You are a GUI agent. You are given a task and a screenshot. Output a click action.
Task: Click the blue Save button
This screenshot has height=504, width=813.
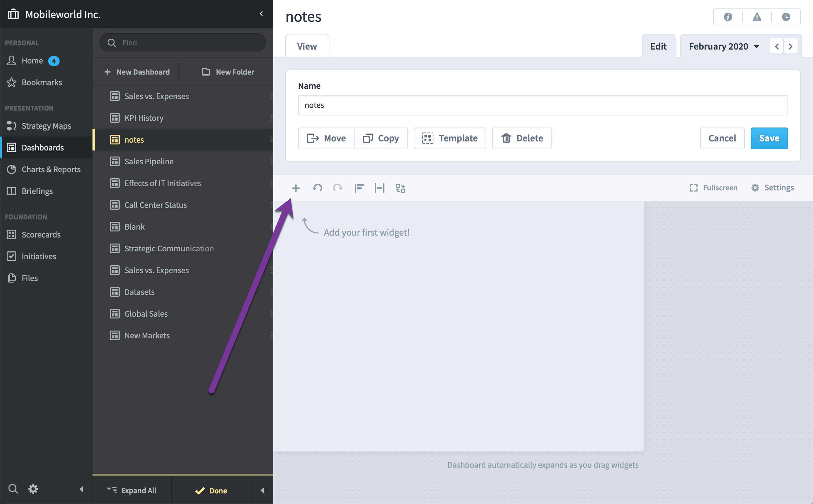coord(769,138)
